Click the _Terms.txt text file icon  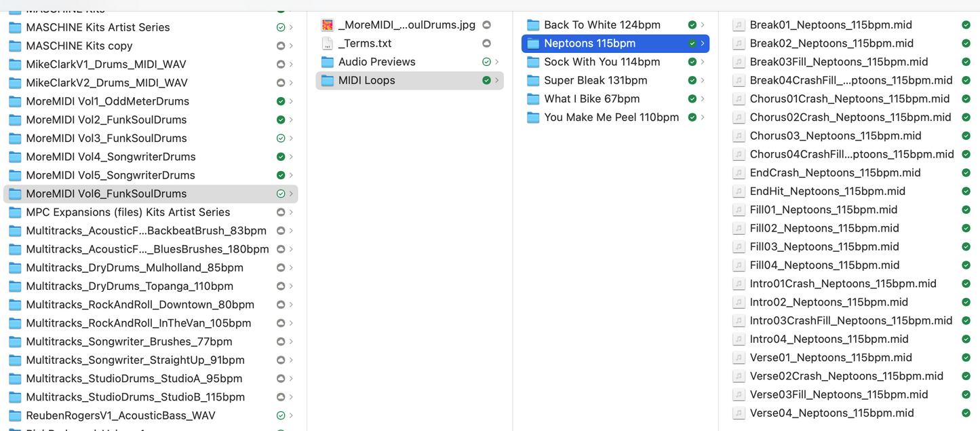[x=328, y=43]
